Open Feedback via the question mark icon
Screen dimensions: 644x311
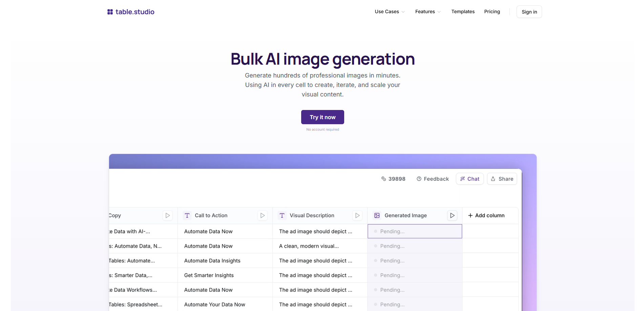(x=419, y=179)
